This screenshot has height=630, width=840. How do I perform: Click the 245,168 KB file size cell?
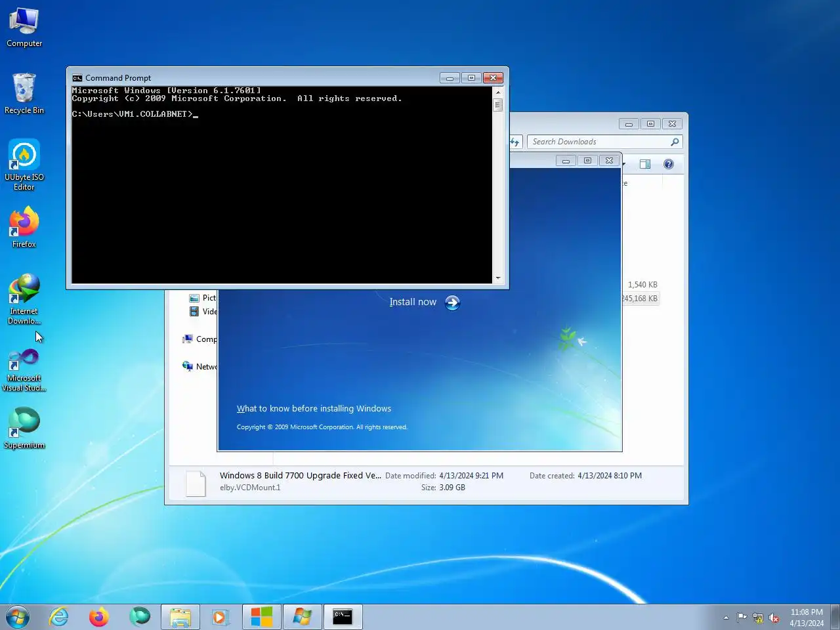pos(640,299)
